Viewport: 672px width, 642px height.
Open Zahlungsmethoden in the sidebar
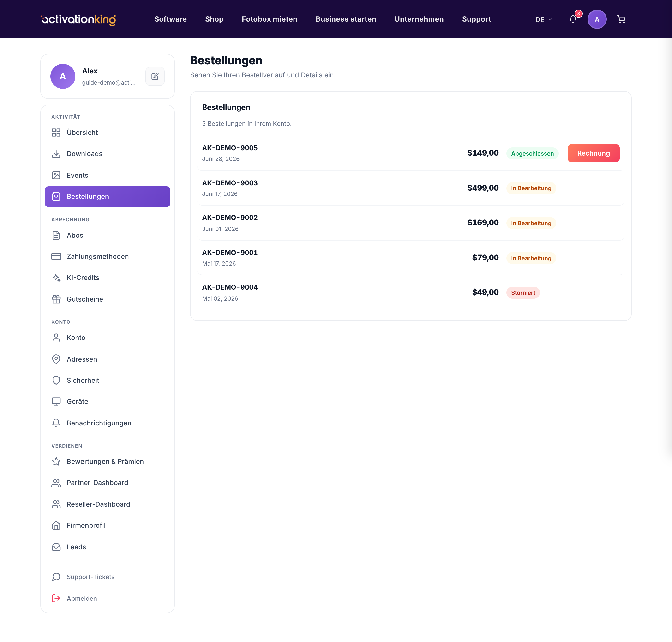(108, 256)
